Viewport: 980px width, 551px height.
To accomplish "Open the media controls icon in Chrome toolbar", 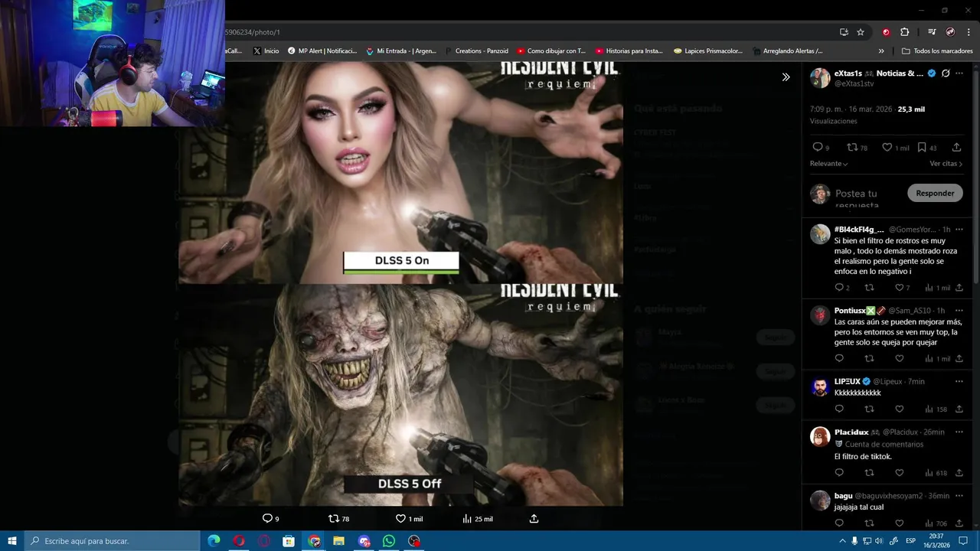I will click(x=932, y=32).
